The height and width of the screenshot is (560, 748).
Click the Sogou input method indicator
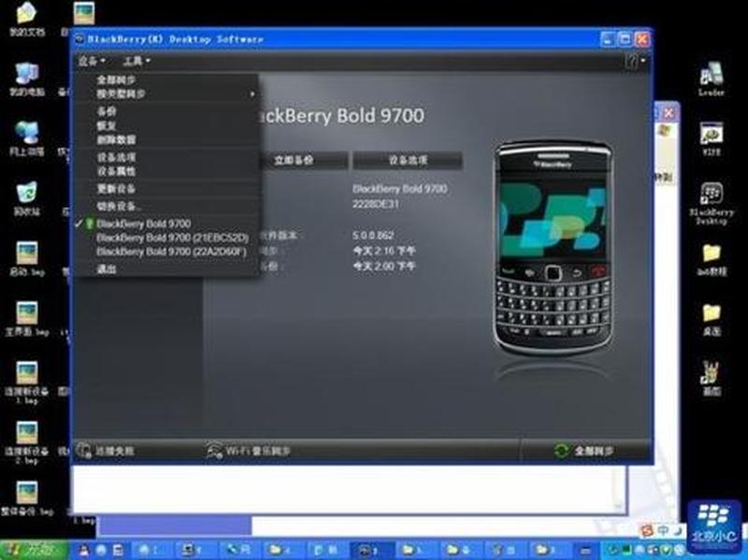pyautogui.click(x=647, y=530)
